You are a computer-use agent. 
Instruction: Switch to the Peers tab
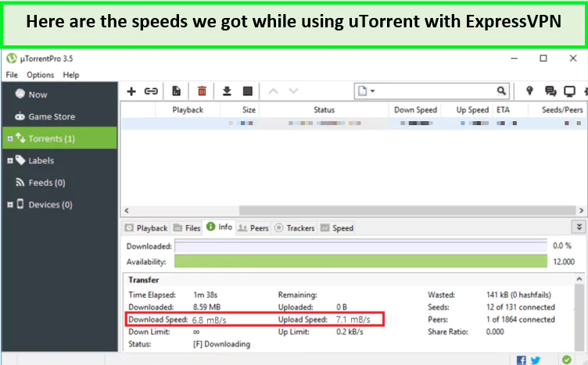254,228
